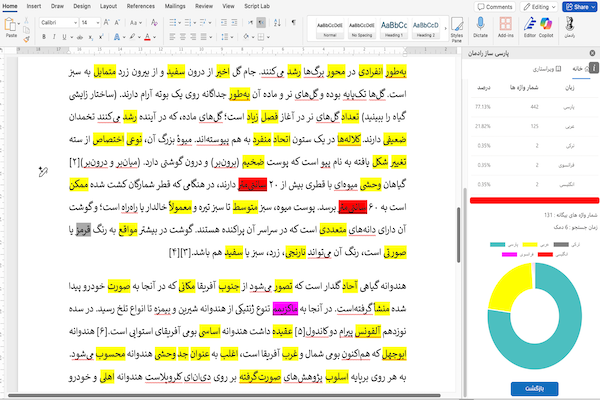
Task: Expand the bullets list dropdown arrow
Action: 179,23
